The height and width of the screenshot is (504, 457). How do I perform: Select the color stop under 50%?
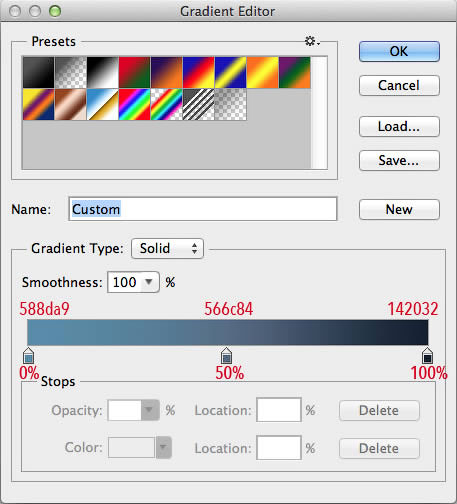click(x=227, y=356)
